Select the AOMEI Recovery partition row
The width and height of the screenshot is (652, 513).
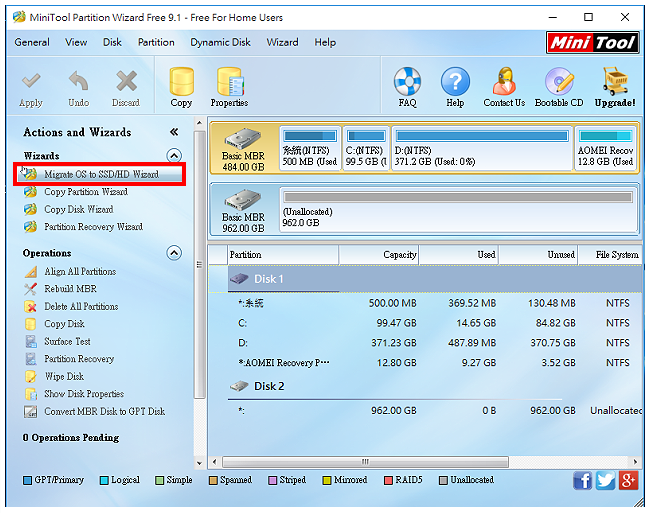coord(426,363)
